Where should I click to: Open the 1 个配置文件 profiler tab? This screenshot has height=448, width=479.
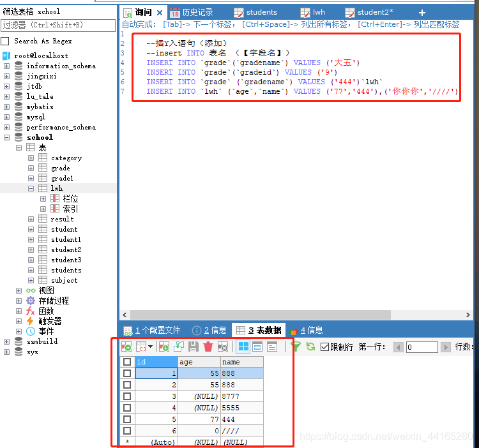tap(152, 330)
